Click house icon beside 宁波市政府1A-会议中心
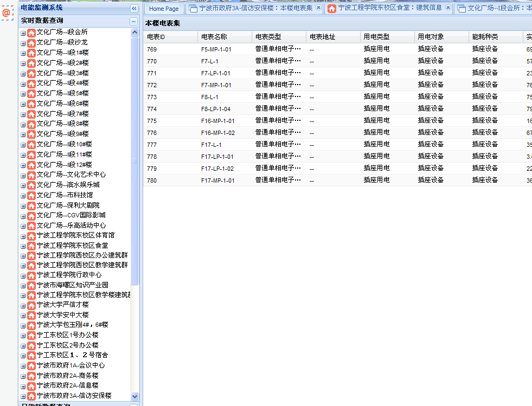The width and height of the screenshot is (532, 406). (31, 366)
